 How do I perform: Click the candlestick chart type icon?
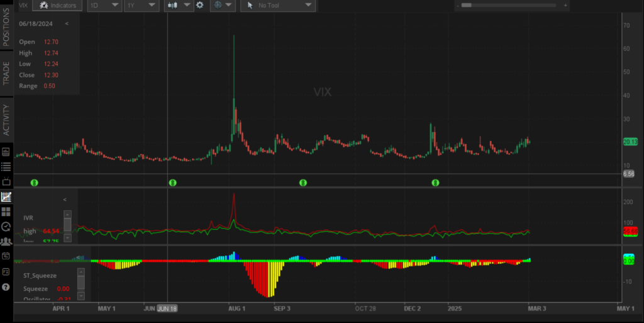pyautogui.click(x=172, y=5)
